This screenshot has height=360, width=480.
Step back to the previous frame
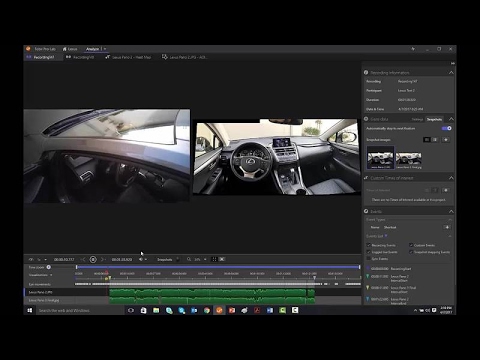click(x=83, y=259)
